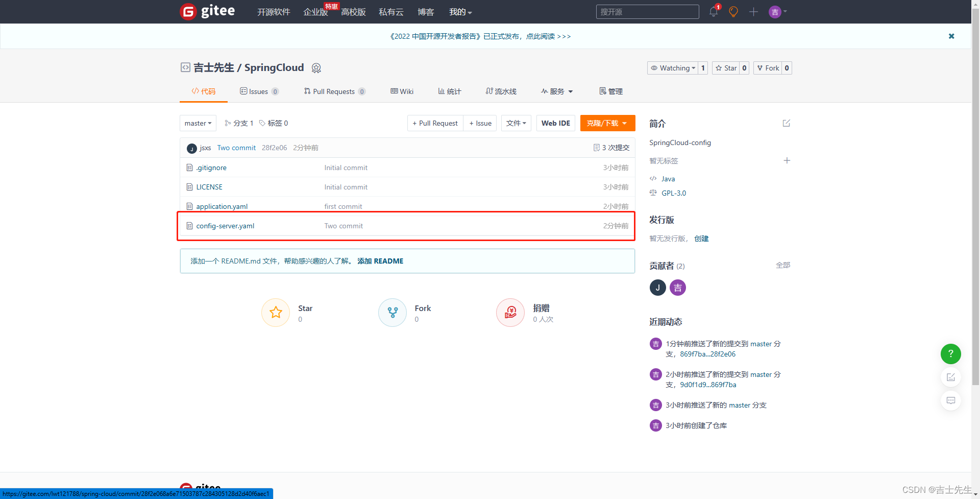The width and height of the screenshot is (980, 499).
Task: Click the 标签 0 link
Action: coord(274,123)
